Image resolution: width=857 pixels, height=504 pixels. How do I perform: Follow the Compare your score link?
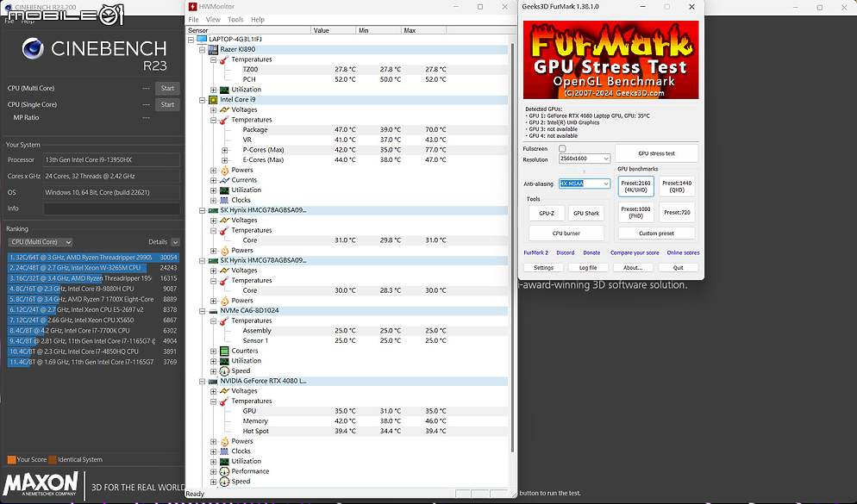635,252
